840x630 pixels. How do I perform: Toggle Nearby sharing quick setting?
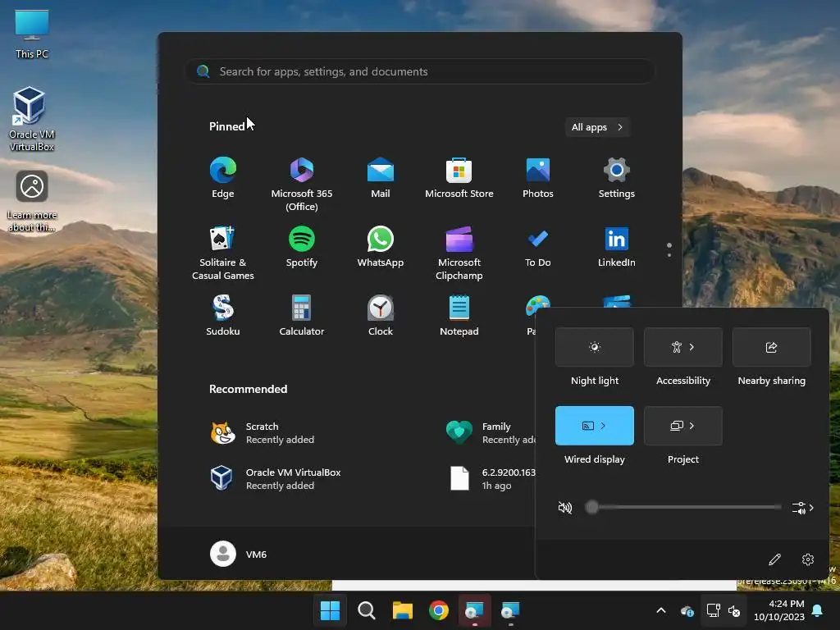[771, 347]
